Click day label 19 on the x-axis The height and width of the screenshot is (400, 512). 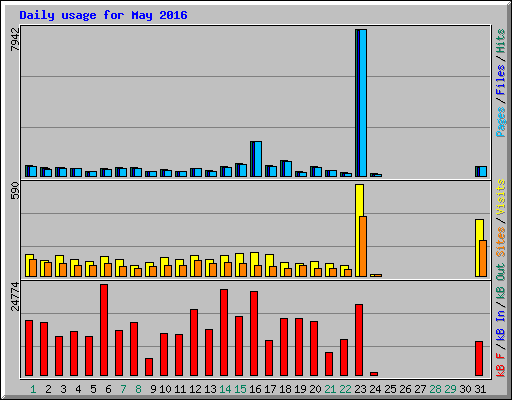click(x=300, y=389)
